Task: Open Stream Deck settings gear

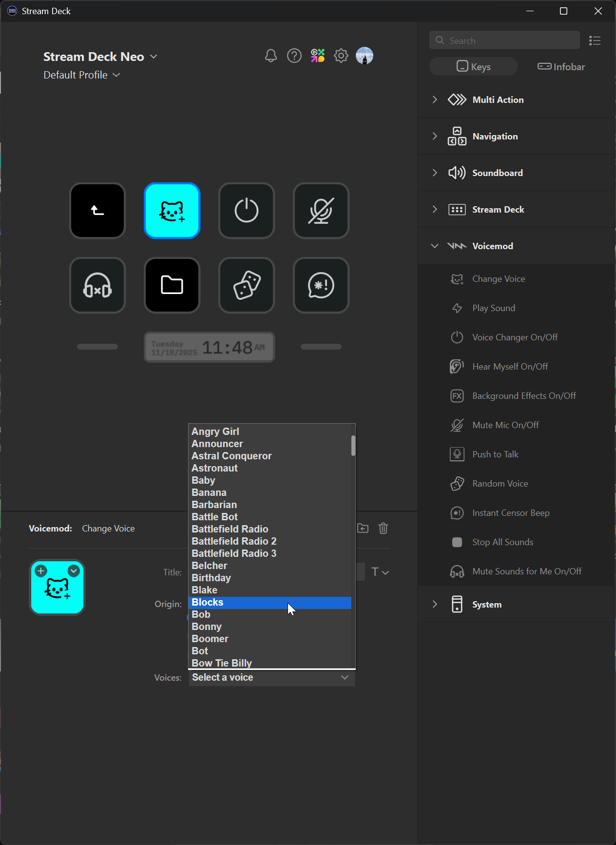Action: 341,56
